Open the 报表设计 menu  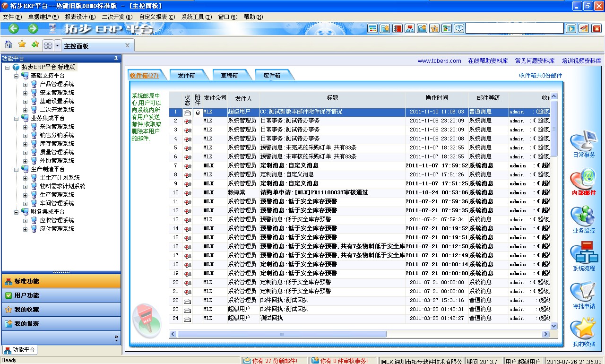(x=80, y=17)
